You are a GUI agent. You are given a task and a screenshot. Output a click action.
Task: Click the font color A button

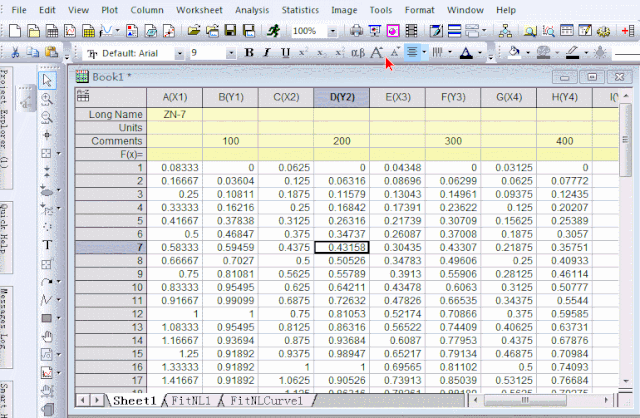466,52
